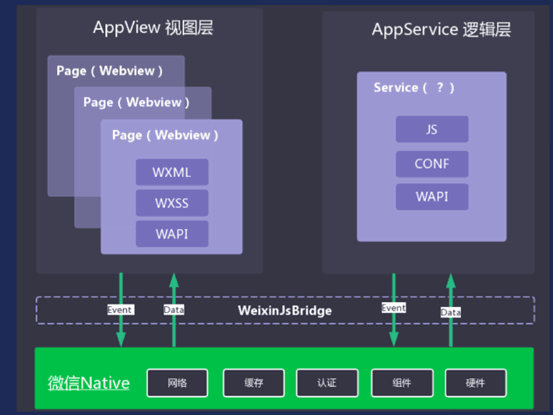Click the 缓存 box
The width and height of the screenshot is (553, 415).
[254, 383]
